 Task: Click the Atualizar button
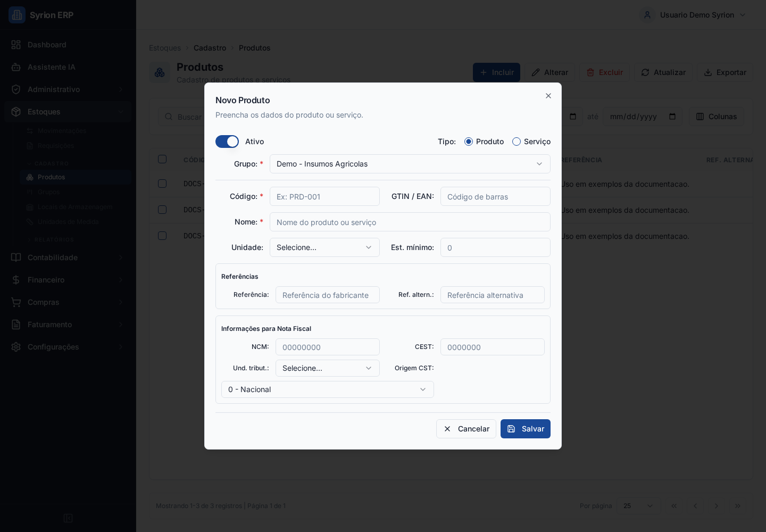(663, 72)
